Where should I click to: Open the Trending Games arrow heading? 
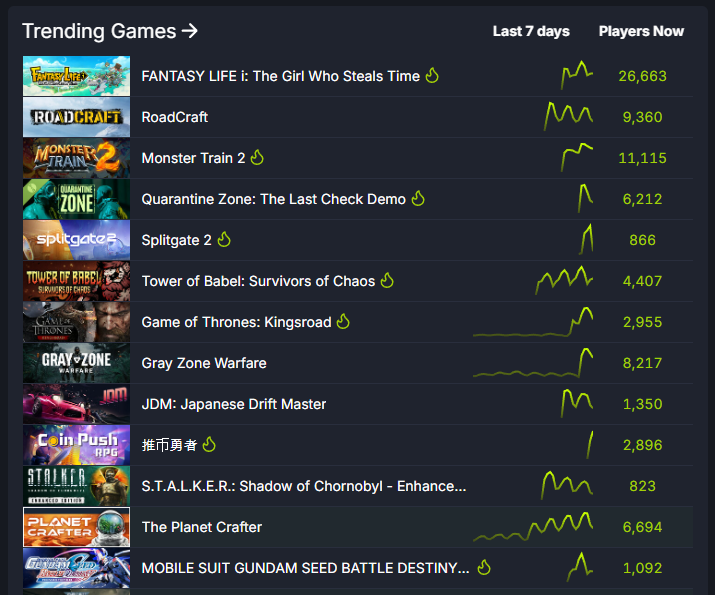tap(110, 31)
